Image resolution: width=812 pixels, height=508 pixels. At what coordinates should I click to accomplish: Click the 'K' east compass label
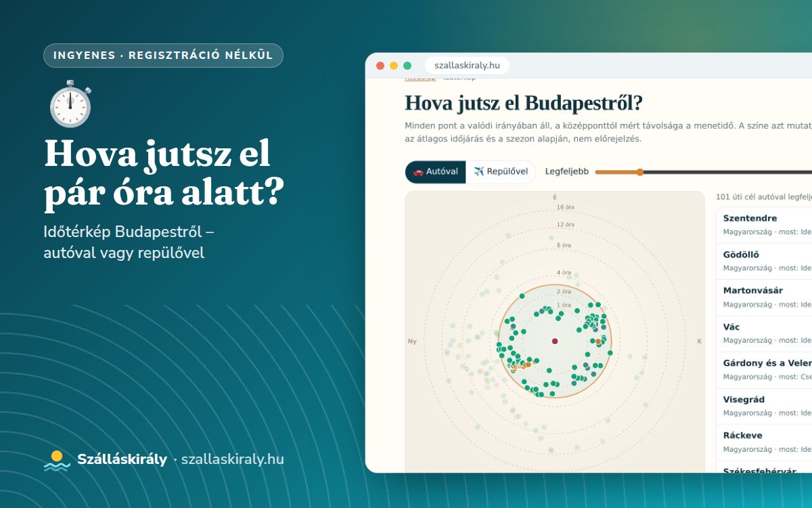[700, 341]
